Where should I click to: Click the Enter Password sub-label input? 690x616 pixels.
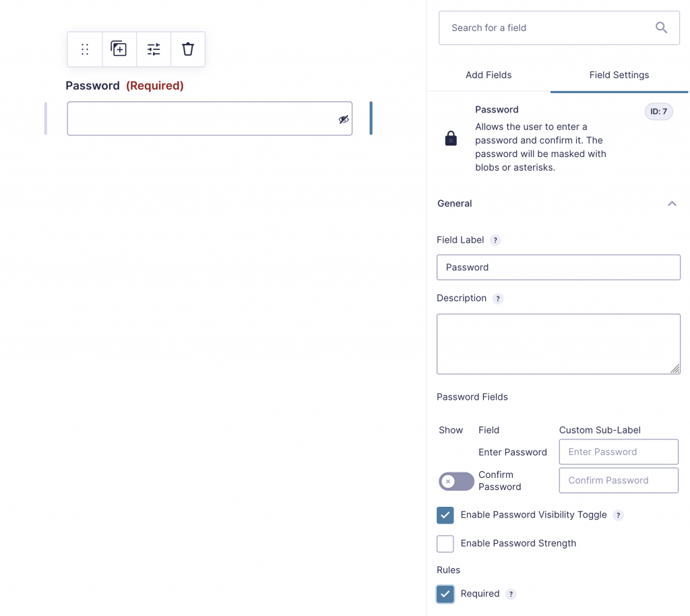click(x=619, y=452)
